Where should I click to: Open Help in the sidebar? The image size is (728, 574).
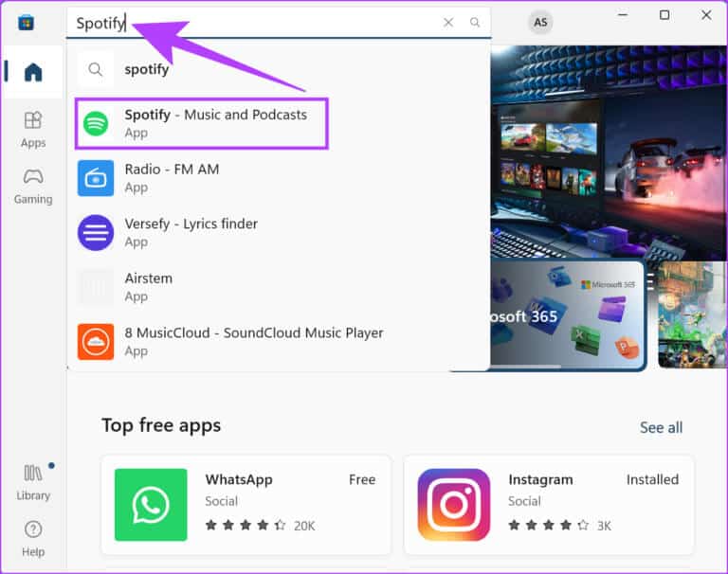pyautogui.click(x=33, y=539)
